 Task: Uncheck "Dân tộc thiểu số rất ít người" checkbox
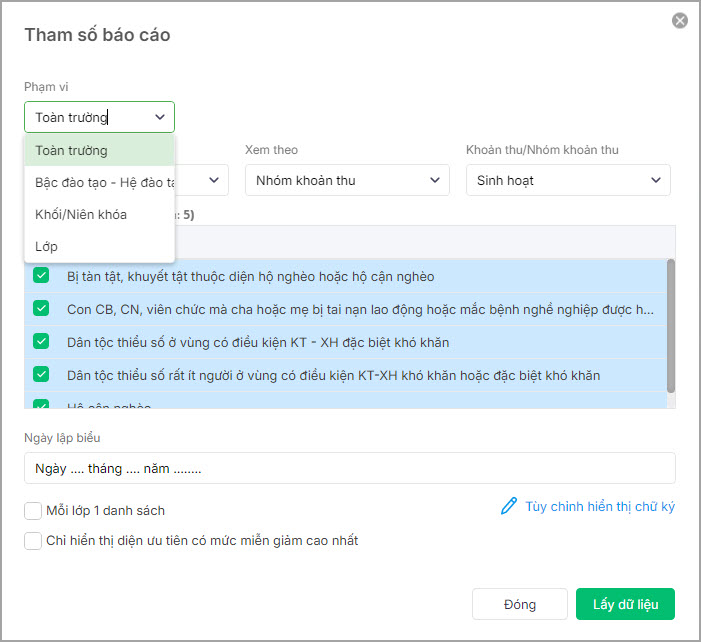click(x=41, y=375)
